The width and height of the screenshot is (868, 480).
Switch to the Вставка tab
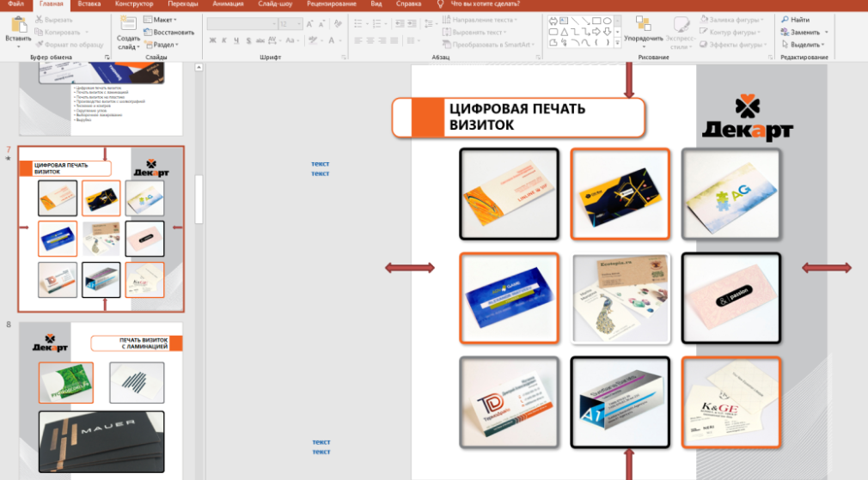89,4
